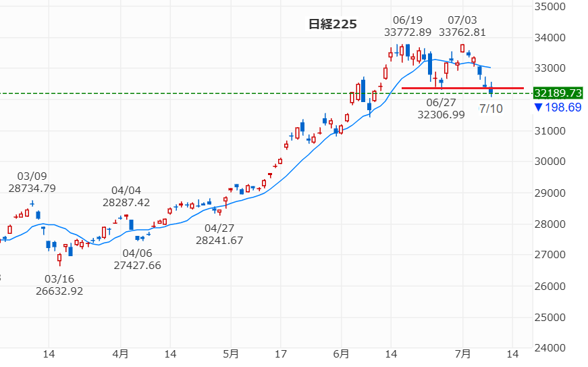The width and height of the screenshot is (588, 367).
Task: Click the 7/10 date annotation
Action: pos(491,109)
